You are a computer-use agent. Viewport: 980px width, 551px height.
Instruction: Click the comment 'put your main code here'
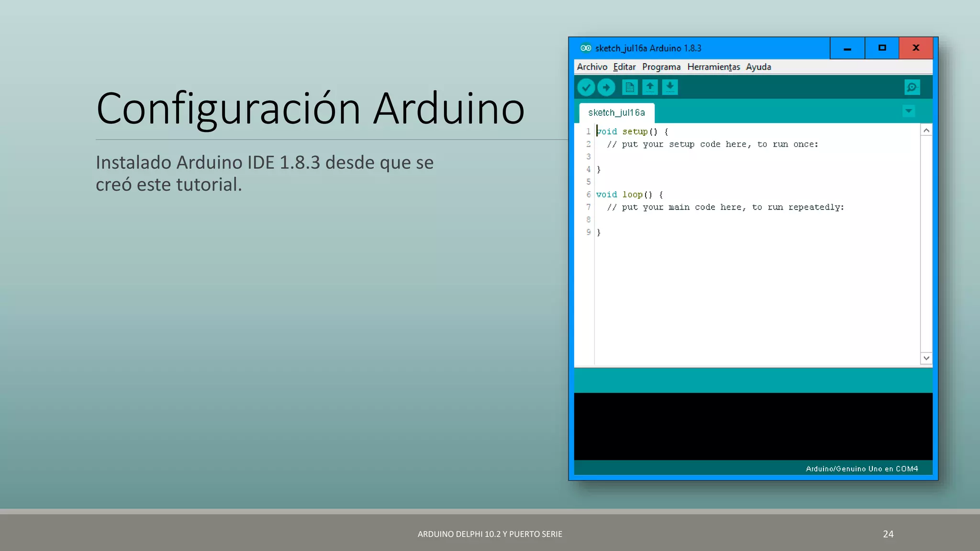pyautogui.click(x=725, y=208)
